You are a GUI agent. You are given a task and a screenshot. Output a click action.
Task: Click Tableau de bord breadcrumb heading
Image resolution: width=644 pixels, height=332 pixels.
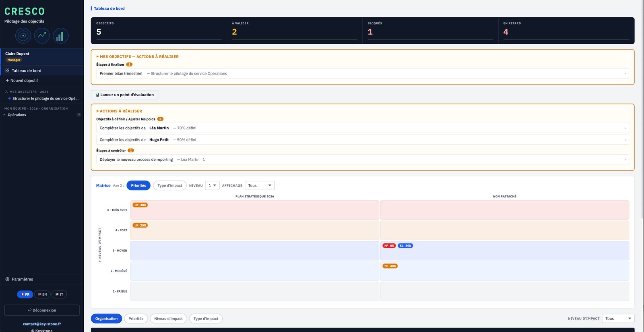(109, 8)
